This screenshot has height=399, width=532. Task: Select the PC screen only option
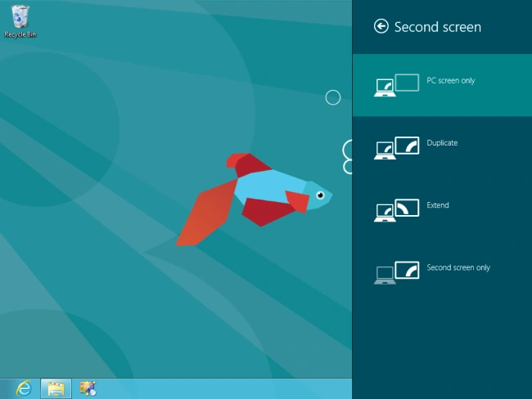(x=442, y=85)
